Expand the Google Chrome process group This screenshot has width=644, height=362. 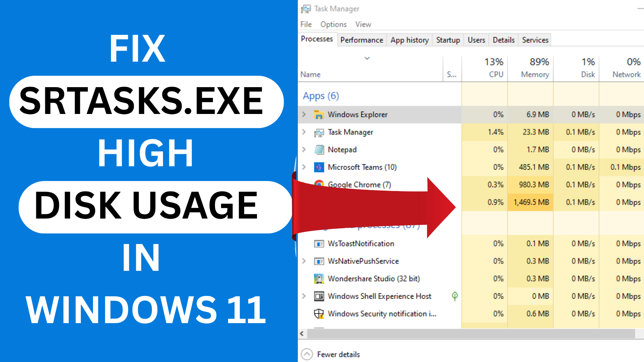pyautogui.click(x=304, y=185)
